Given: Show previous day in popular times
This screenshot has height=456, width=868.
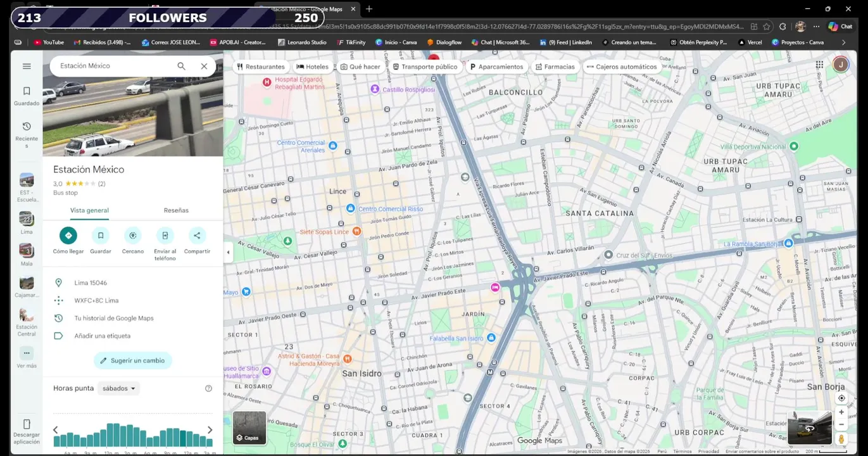Looking at the screenshot, I should point(56,430).
